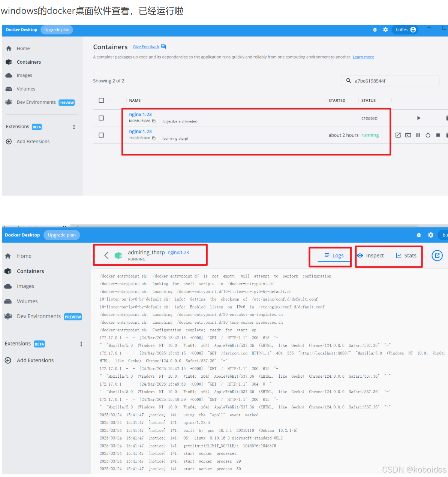Open settings gear in containers list window
Viewport: 448px width, 477px height.
pos(385,30)
